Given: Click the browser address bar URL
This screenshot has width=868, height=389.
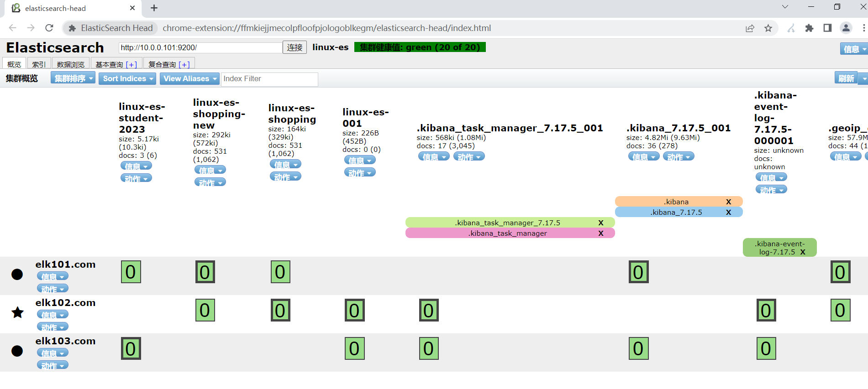Looking at the screenshot, I should [327, 28].
